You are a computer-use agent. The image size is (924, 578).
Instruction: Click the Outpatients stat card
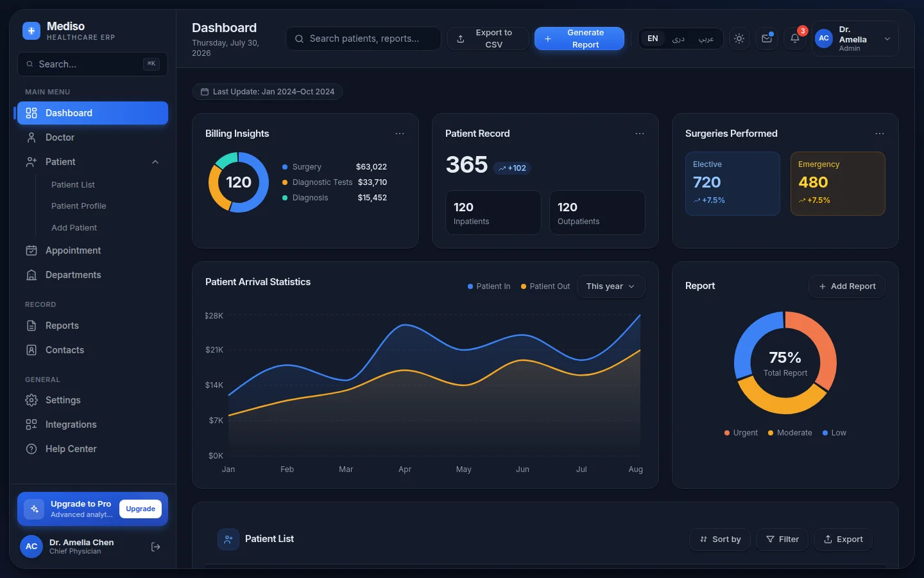tap(597, 213)
